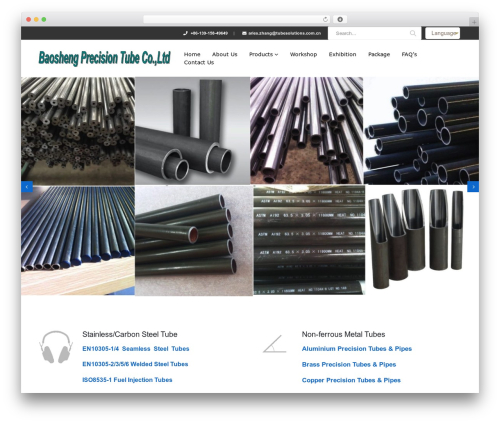This screenshot has height=423, width=500.
Task: Open the Package page
Action: (379, 54)
